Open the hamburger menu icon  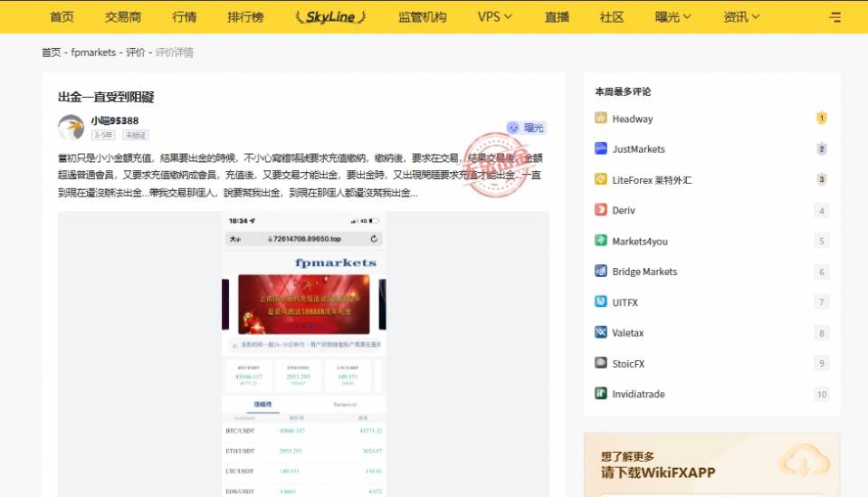(x=835, y=17)
